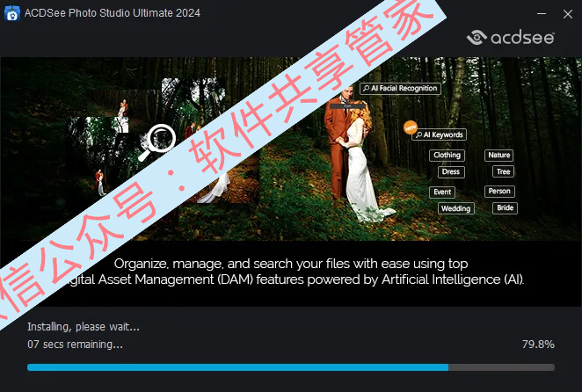The width and height of the screenshot is (582, 392).
Task: Click the magnifying glass graphic in banner
Action: click(157, 142)
